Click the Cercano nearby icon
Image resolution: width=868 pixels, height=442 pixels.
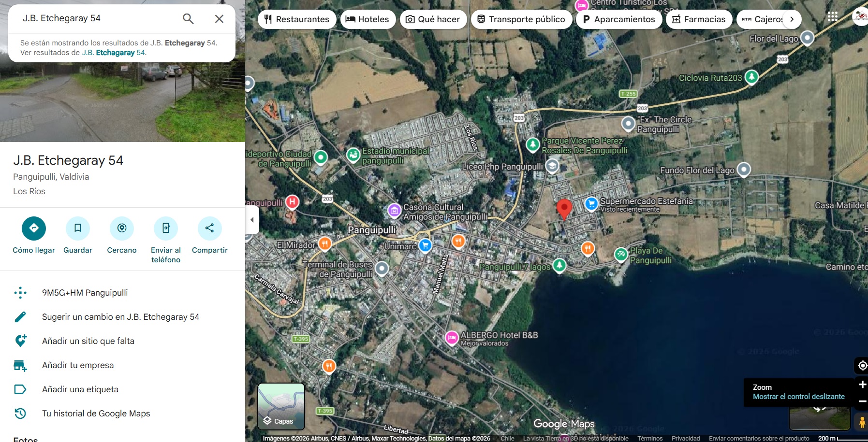(122, 228)
